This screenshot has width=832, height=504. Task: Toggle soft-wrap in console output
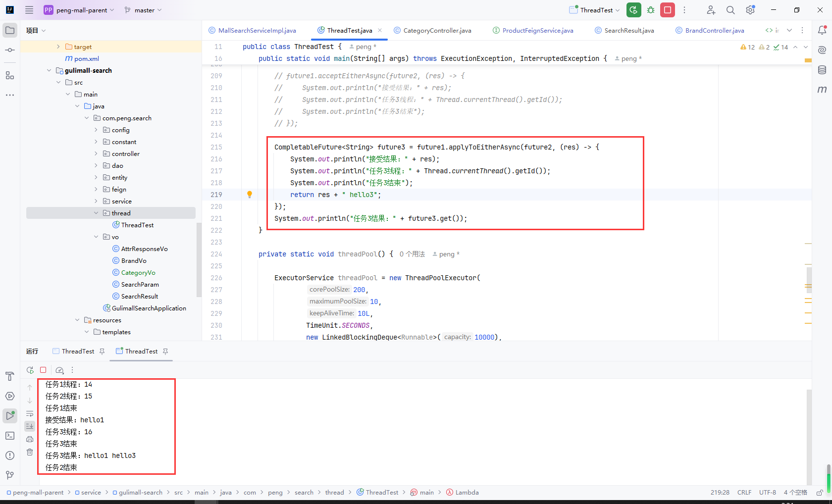[x=30, y=413]
